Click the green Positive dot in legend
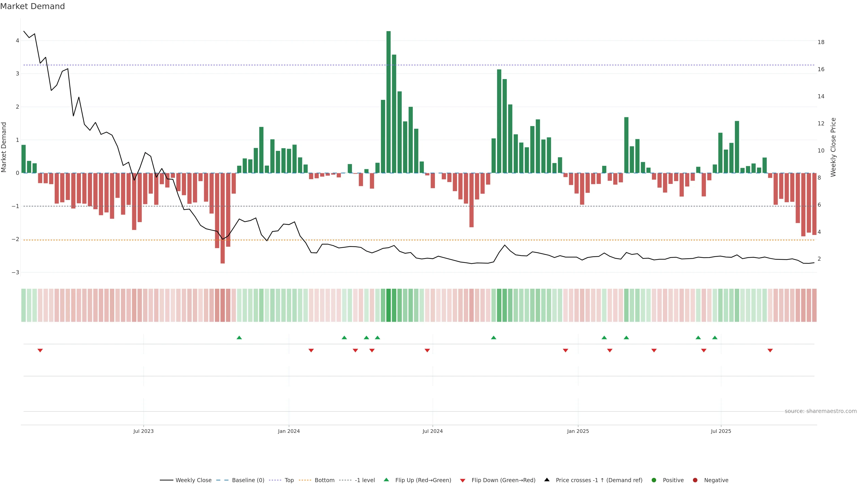Image resolution: width=868 pixels, height=488 pixels. point(654,480)
